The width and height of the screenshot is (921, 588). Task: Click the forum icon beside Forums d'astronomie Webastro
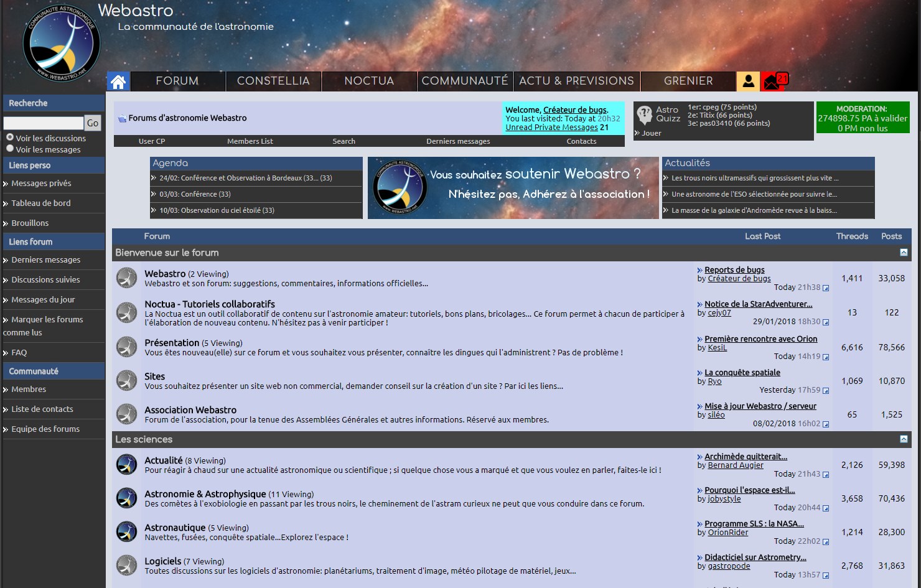pos(122,118)
